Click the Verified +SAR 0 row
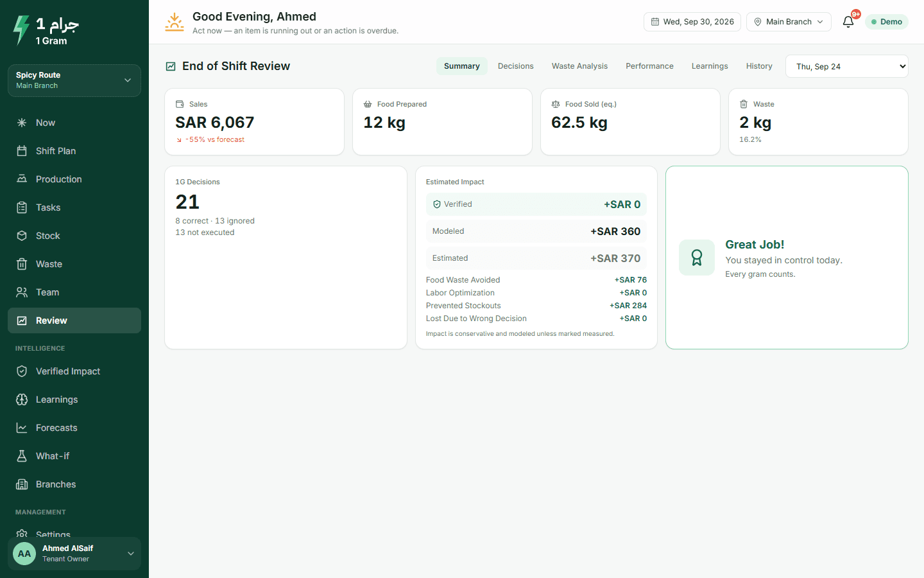The image size is (924, 578). click(536, 204)
